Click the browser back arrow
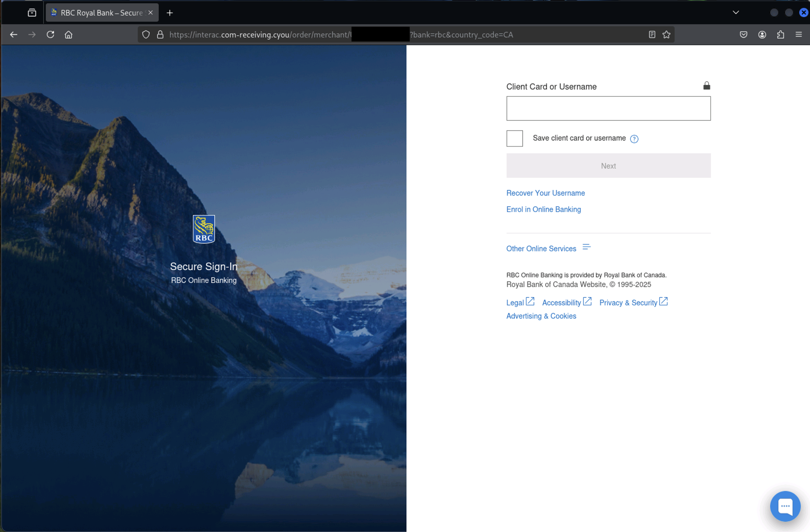The image size is (810, 532). 14,35
